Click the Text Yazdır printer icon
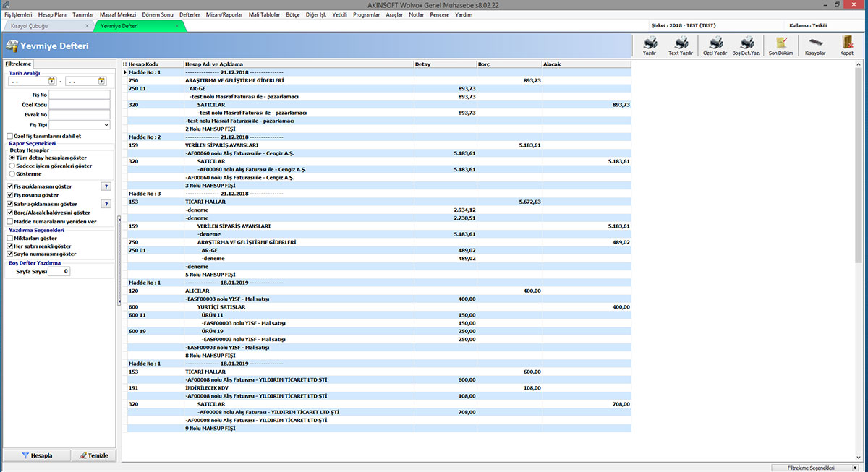This screenshot has width=868, height=472. pyautogui.click(x=680, y=43)
